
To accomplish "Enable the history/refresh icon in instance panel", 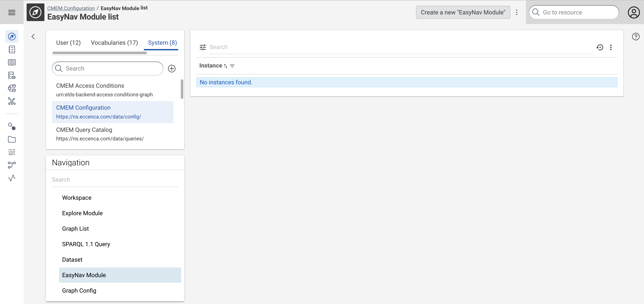I will 600,47.
